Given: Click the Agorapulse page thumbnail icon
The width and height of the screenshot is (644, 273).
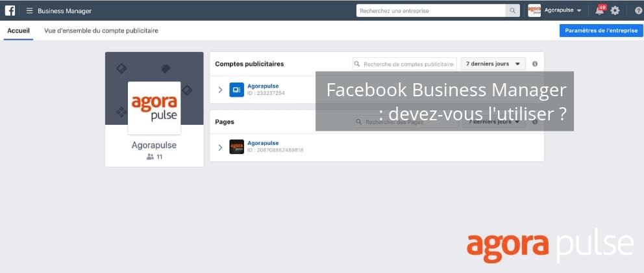Looking at the screenshot, I should click(236, 147).
